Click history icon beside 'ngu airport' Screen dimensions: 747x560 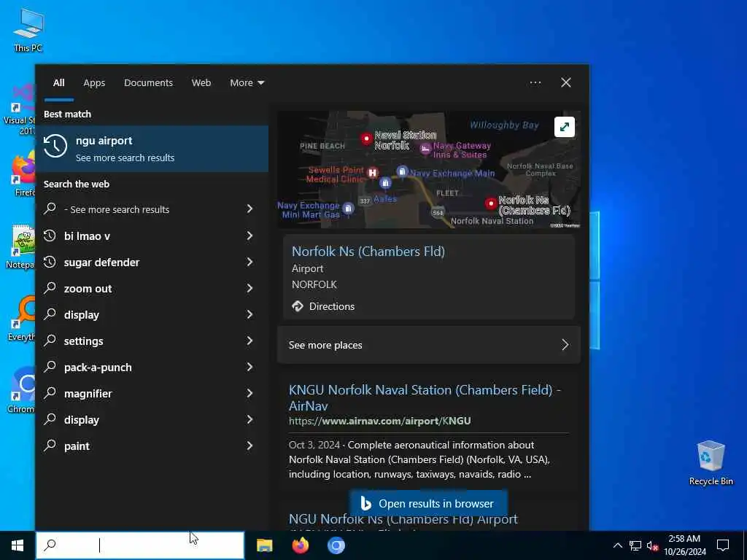coord(55,146)
